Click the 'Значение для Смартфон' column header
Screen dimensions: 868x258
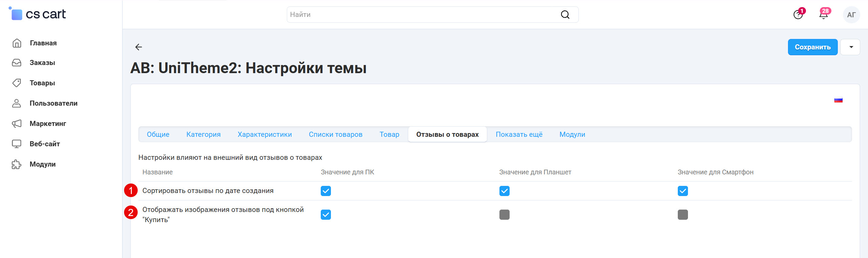[715, 172]
